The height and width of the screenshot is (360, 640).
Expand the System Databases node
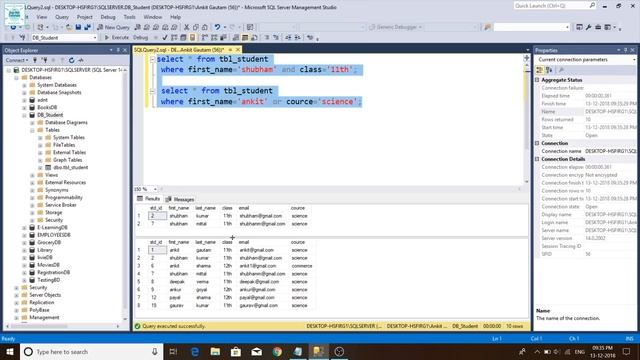(24, 85)
